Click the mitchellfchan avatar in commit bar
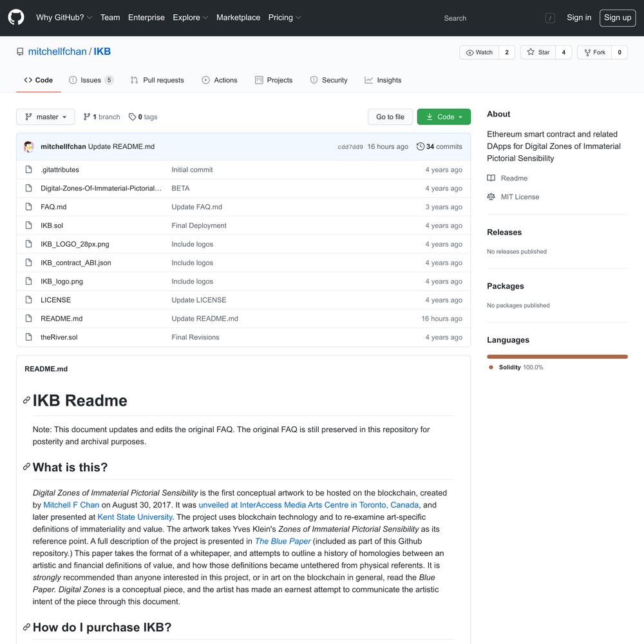This screenshot has width=644, height=644. pyautogui.click(x=28, y=147)
